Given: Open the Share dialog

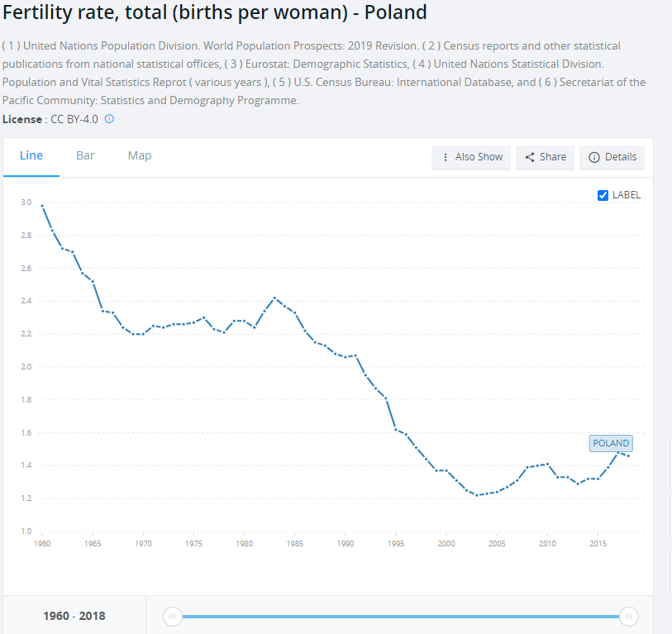Looking at the screenshot, I should coord(545,157).
